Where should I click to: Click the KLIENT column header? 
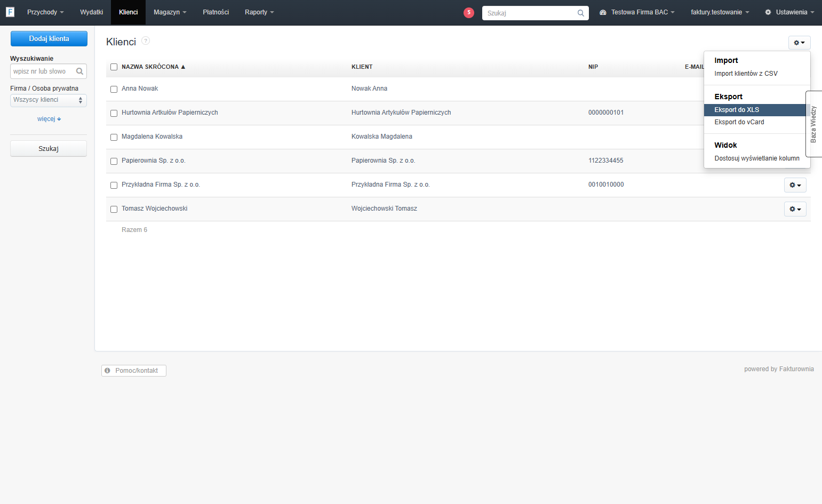pos(362,67)
